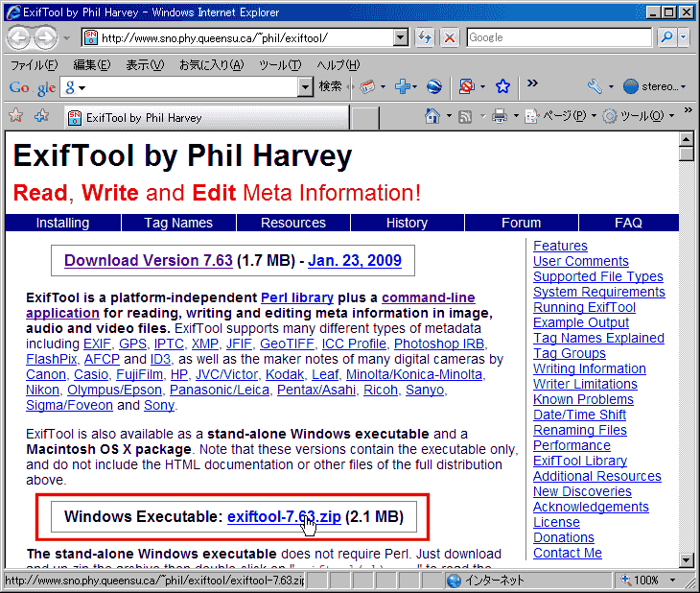Click the Resources navigation item

(293, 223)
